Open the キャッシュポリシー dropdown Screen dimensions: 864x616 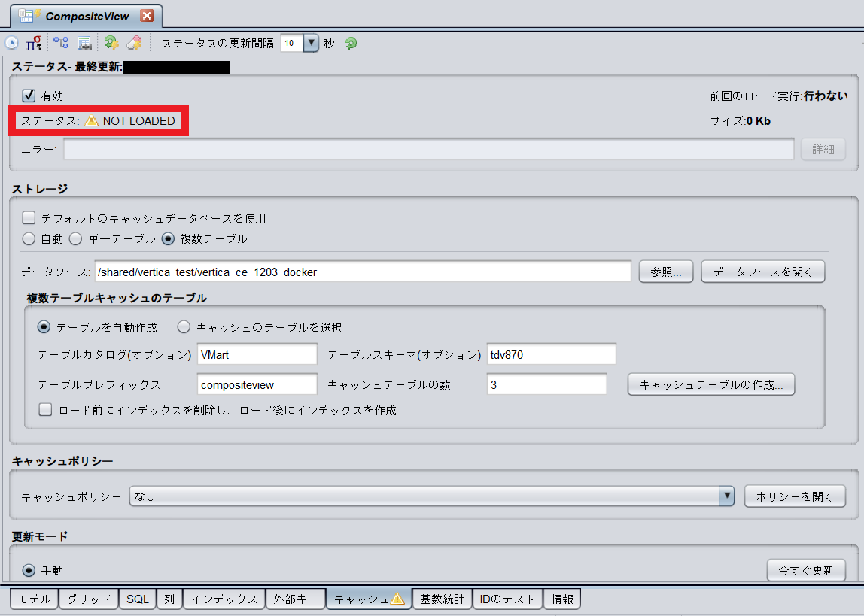coord(431,496)
